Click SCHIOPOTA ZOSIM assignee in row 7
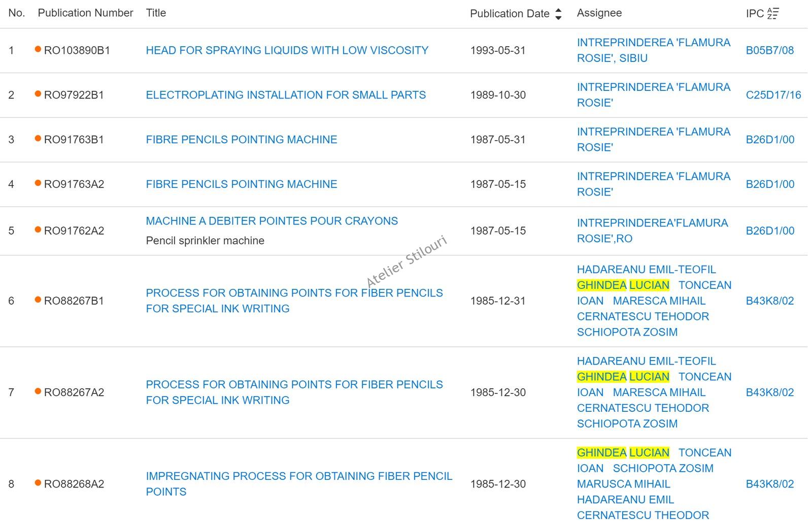 [627, 423]
